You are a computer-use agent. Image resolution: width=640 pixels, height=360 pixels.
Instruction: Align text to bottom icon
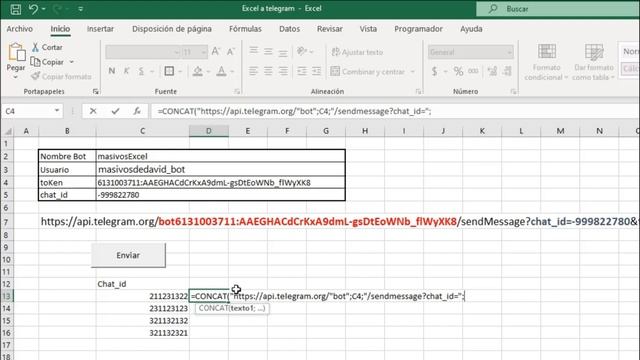pyautogui.click(x=283, y=52)
